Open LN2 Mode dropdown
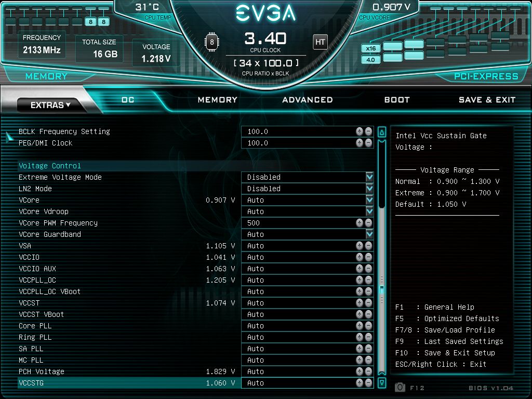The height and width of the screenshot is (399, 532). click(369, 189)
